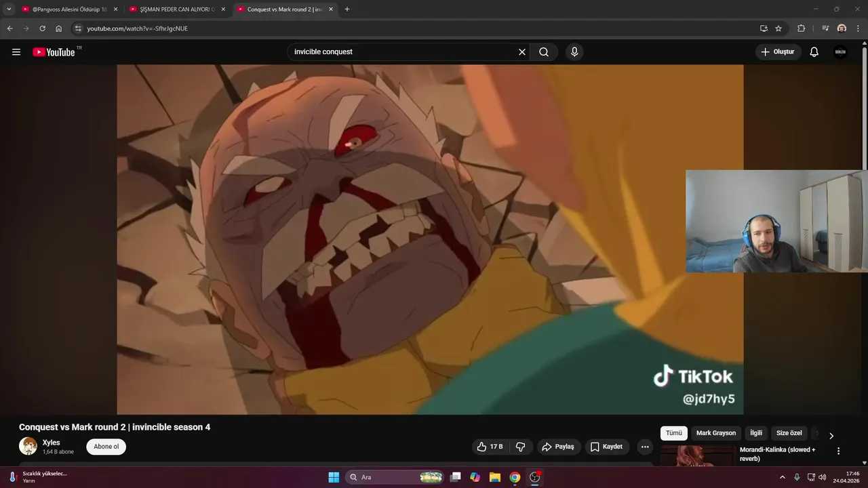Open the Morandi-Kalinka (slowed + reverb) title

(778, 454)
